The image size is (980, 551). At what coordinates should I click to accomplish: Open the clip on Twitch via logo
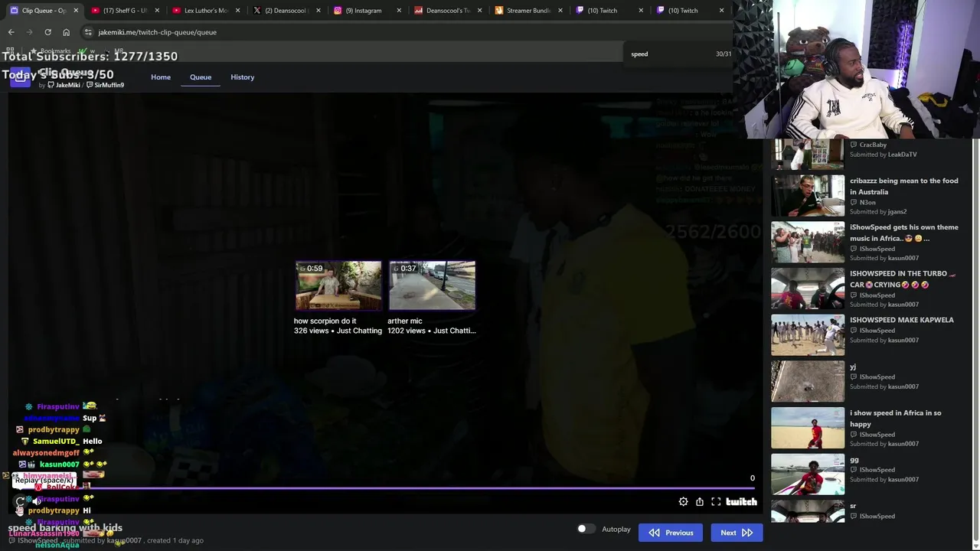[741, 502]
